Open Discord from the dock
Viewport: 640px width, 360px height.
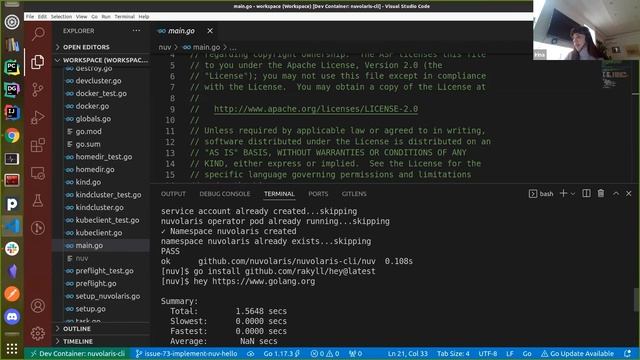[12, 317]
